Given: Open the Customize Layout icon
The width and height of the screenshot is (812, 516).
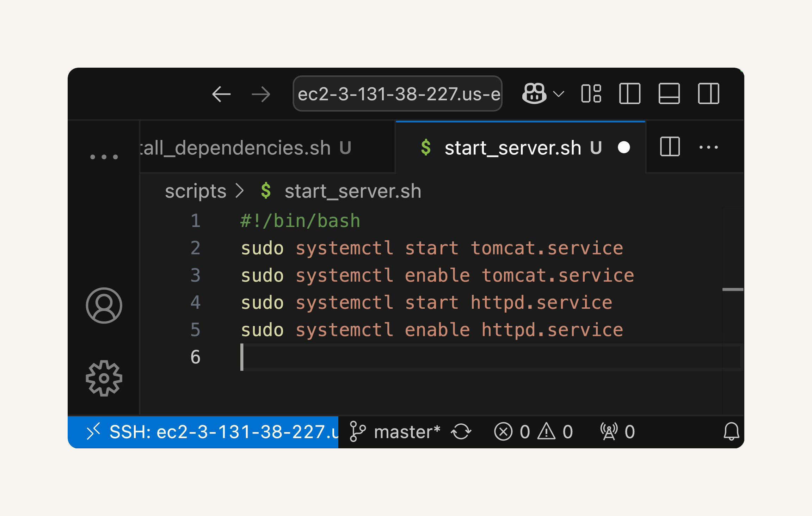Looking at the screenshot, I should [591, 94].
